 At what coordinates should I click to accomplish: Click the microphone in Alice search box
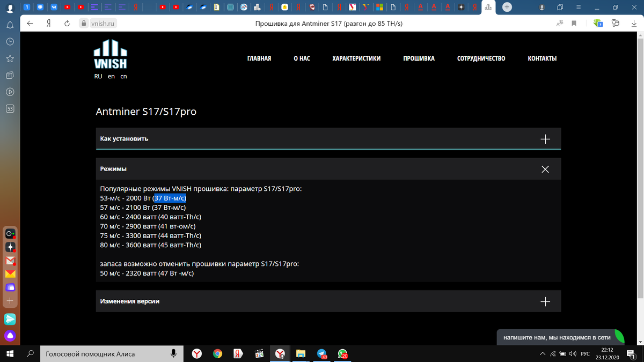(173, 353)
